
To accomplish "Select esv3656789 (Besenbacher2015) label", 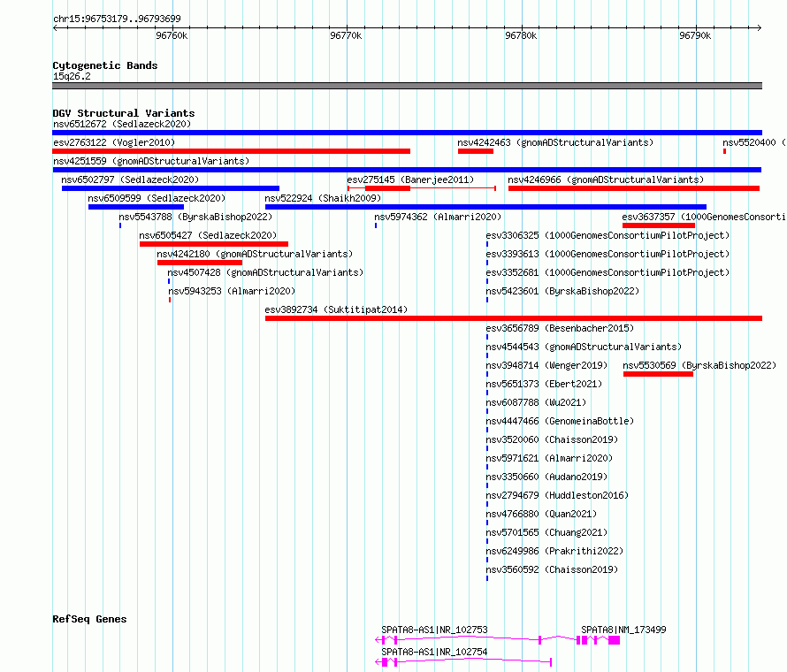I will point(560,328).
